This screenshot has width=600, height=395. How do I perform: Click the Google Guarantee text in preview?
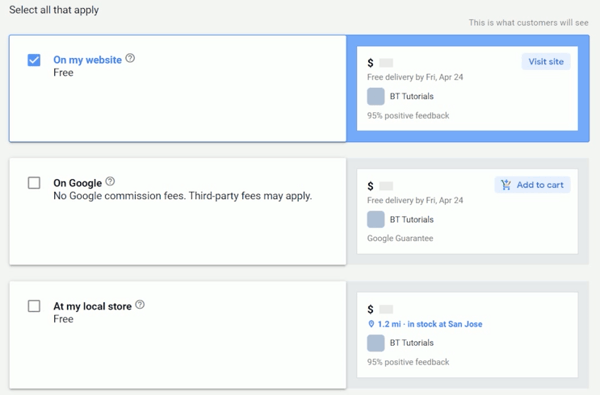click(400, 238)
